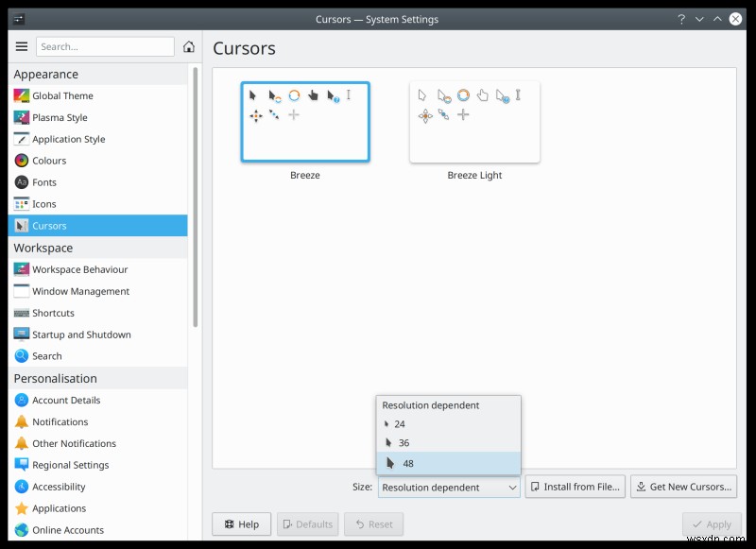Open Application Style settings

coord(98,139)
